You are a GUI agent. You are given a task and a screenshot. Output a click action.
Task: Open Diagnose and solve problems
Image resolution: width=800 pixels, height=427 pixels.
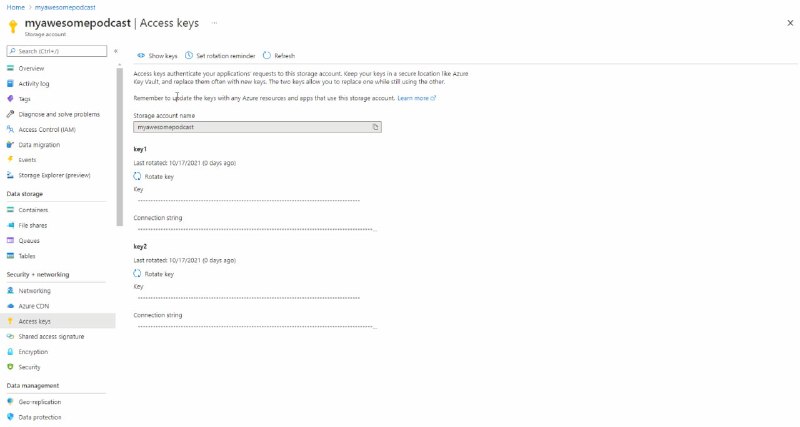tap(59, 114)
